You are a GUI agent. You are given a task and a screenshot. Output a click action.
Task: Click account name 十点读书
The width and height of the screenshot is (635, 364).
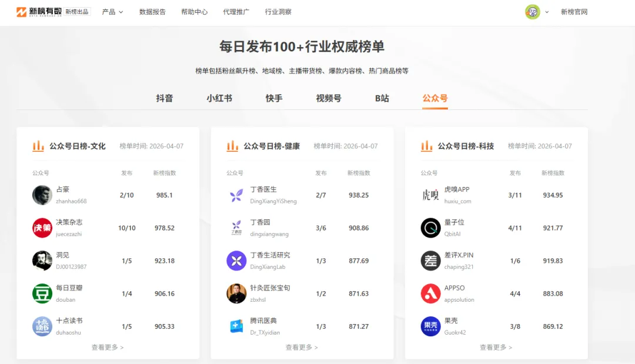click(69, 320)
